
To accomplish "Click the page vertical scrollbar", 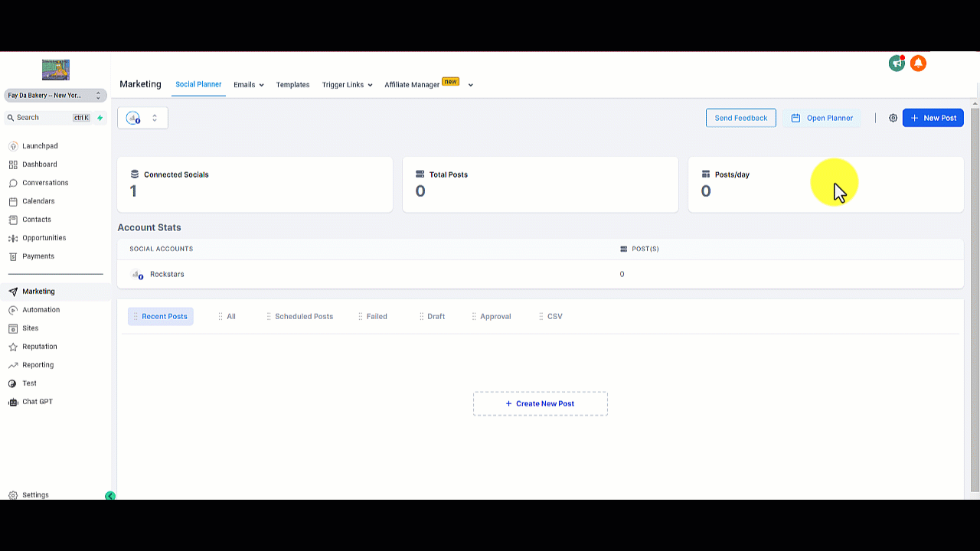I will pos(975,298).
